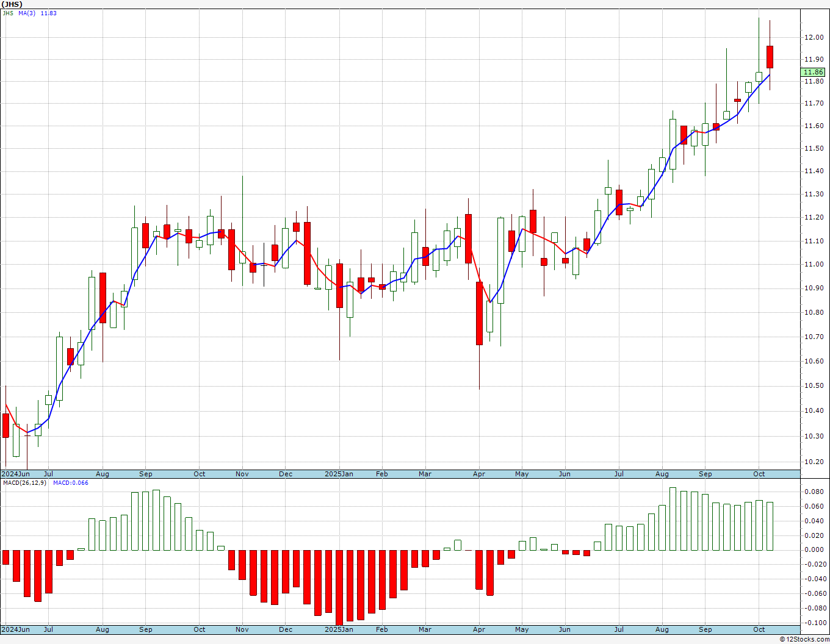Select May on the MACD time axis
Screen dimensions: 830x644
(x=522, y=629)
